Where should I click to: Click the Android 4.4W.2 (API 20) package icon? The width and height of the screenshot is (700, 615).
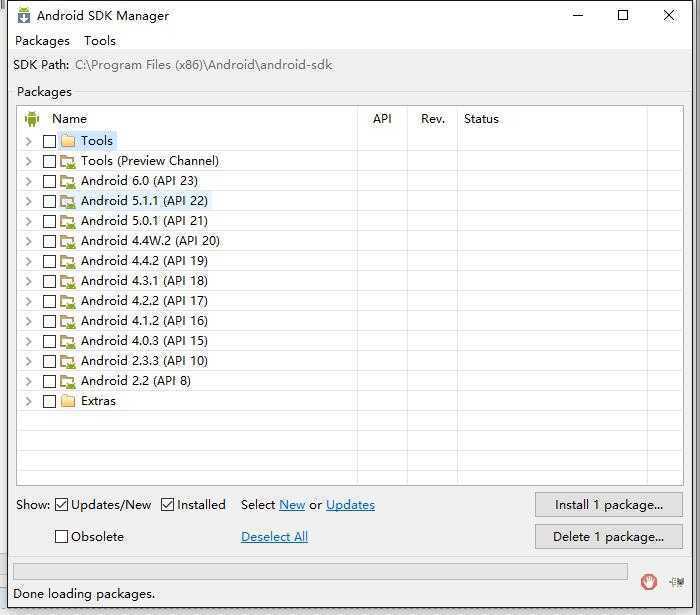tap(68, 241)
